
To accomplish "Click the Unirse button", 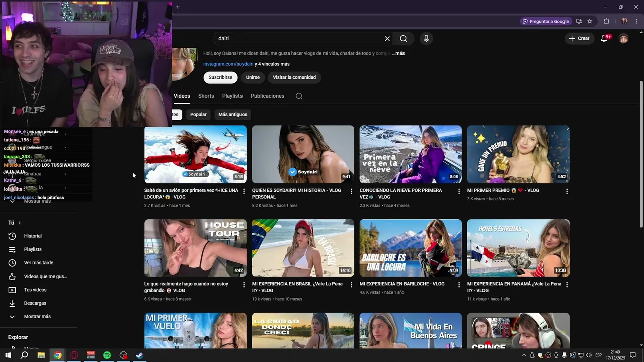I will (x=253, y=77).
